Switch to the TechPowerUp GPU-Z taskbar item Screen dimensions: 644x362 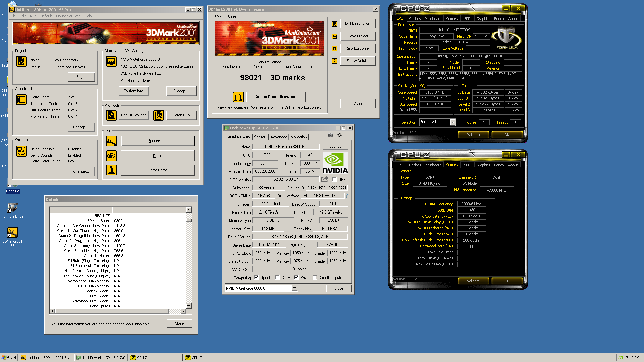click(101, 358)
